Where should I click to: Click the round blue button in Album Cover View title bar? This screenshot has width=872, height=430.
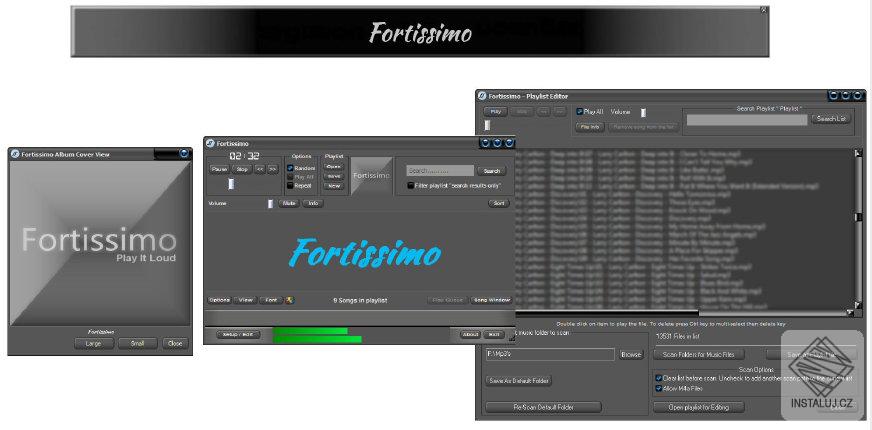tap(184, 154)
